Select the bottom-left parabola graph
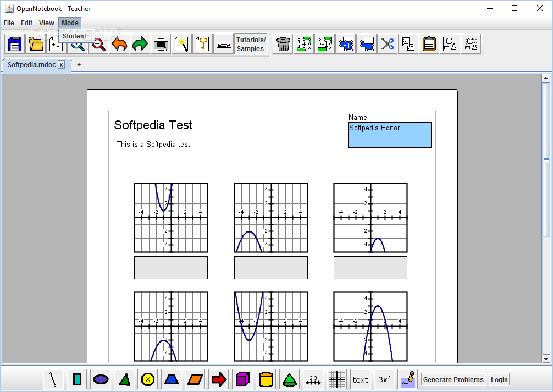Image resolution: width=553 pixels, height=392 pixels. pos(171,327)
